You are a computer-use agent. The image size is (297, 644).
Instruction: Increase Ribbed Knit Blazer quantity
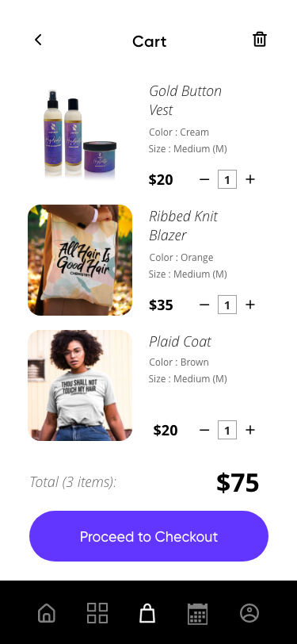tap(250, 305)
